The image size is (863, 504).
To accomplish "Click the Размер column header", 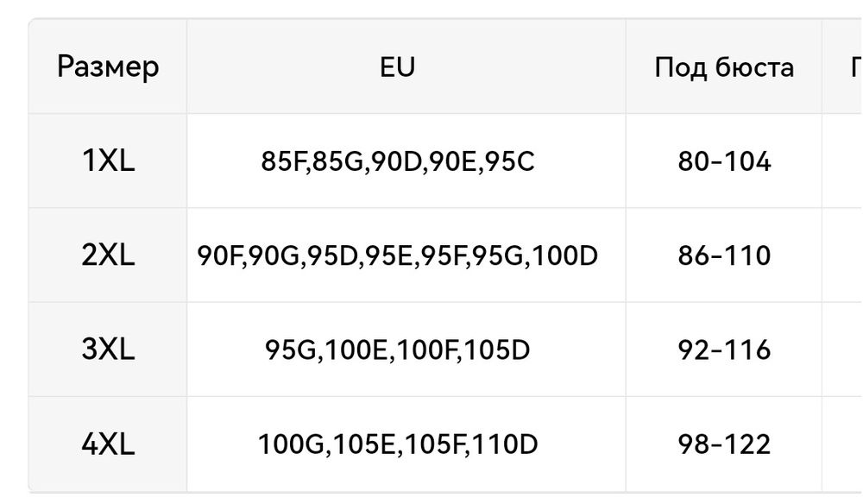I will [x=108, y=66].
